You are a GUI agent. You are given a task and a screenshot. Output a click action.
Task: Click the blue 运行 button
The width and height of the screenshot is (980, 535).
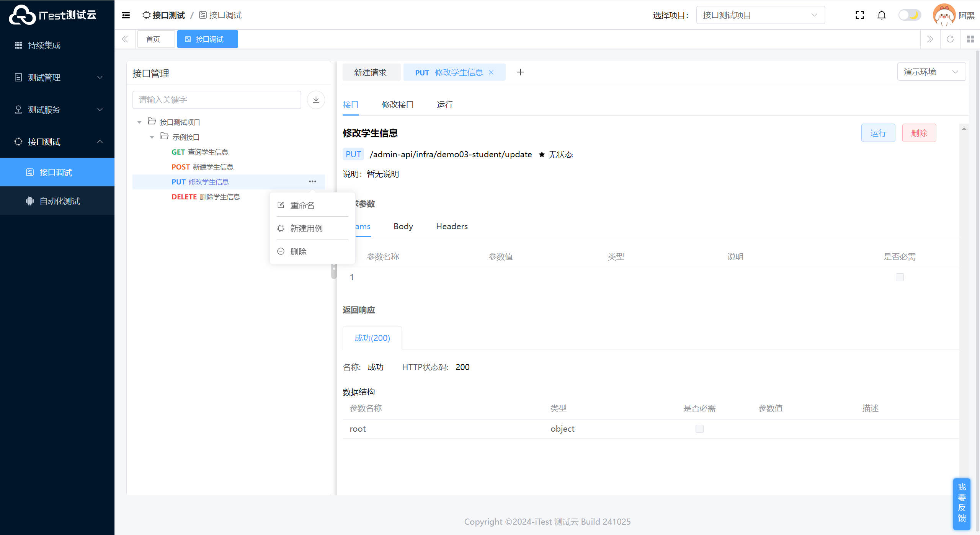tap(878, 133)
